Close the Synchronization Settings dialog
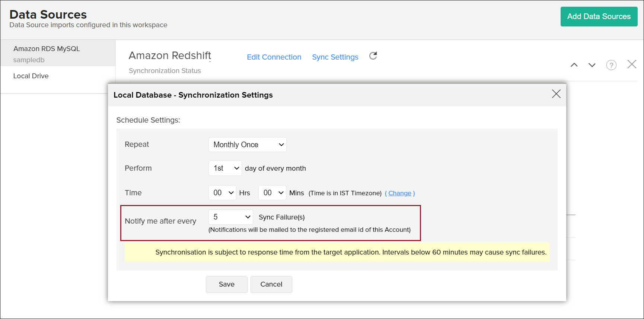Viewport: 644px width, 319px height. (556, 94)
